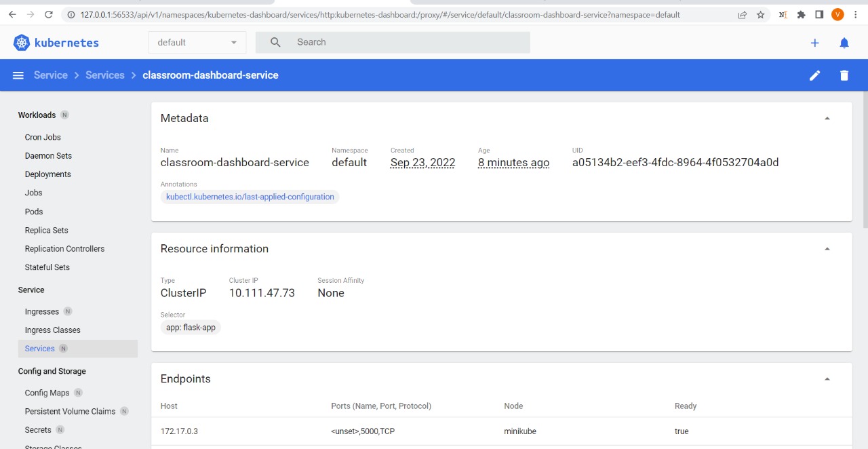This screenshot has width=868, height=449.
Task: Open the namespace selector dropdown
Action: point(197,42)
